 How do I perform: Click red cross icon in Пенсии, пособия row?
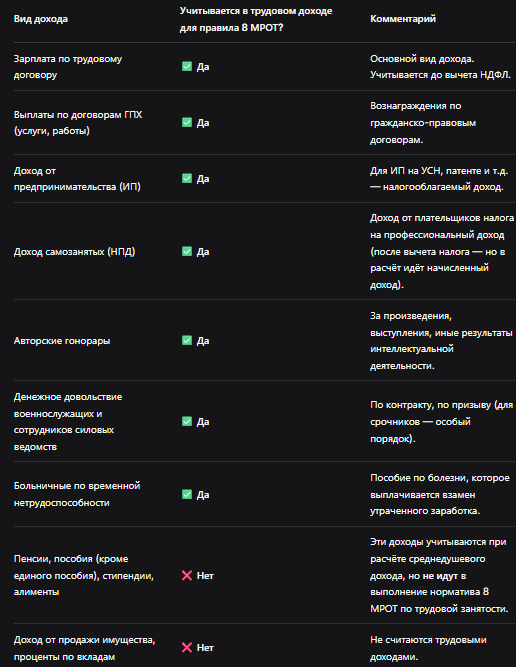(187, 576)
